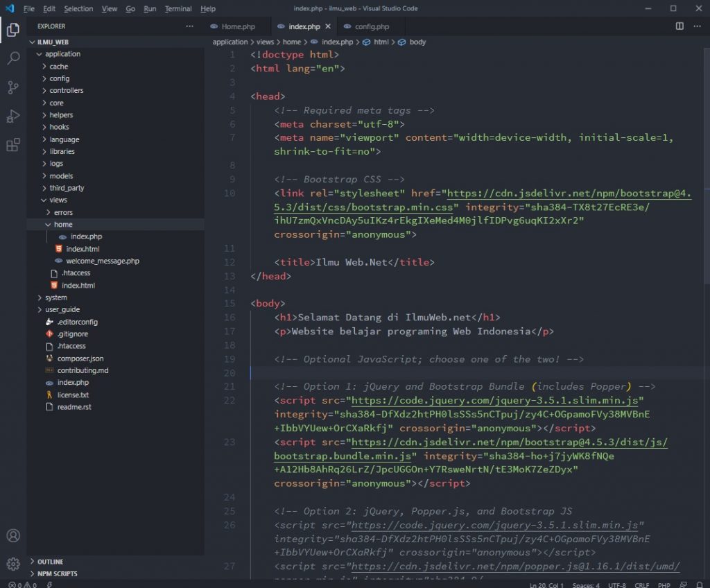Open the Manage gear icon
The width and height of the screenshot is (710, 588).
(x=13, y=564)
